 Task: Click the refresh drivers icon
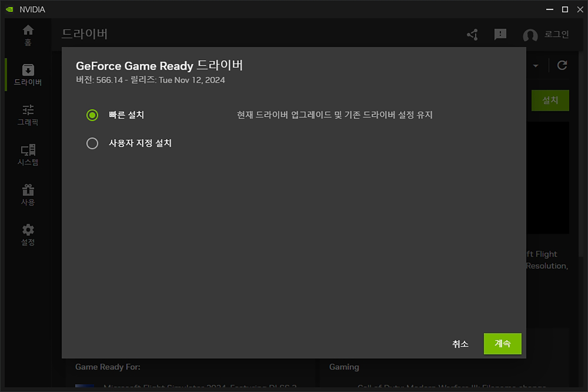pyautogui.click(x=562, y=65)
